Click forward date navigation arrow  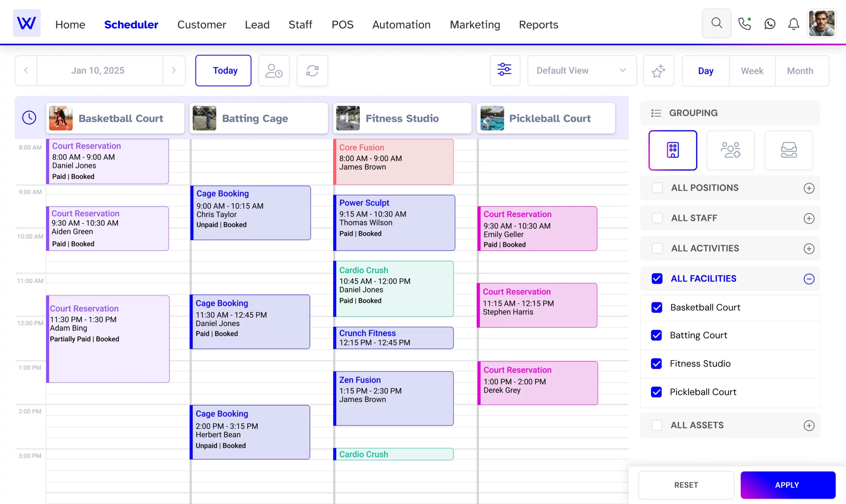point(173,70)
